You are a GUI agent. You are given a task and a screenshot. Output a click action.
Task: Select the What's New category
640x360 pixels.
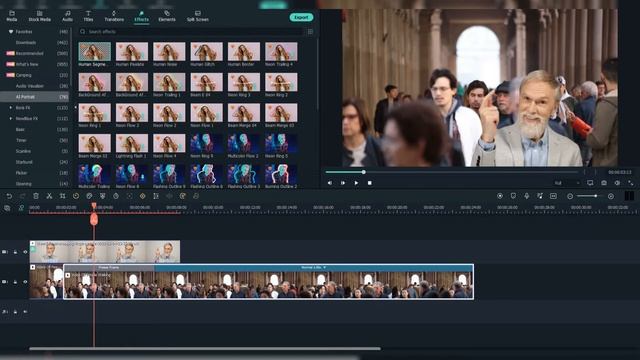point(35,64)
